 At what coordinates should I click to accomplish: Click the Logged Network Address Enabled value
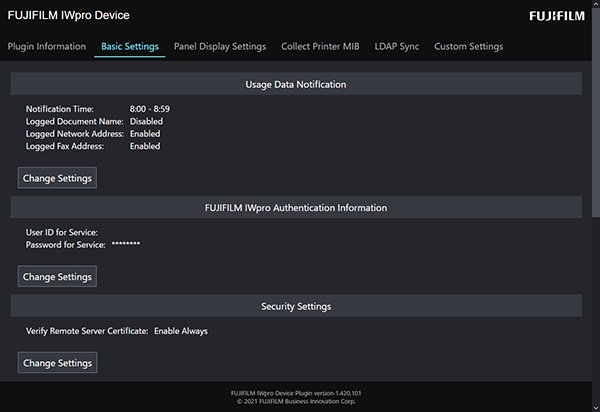145,134
